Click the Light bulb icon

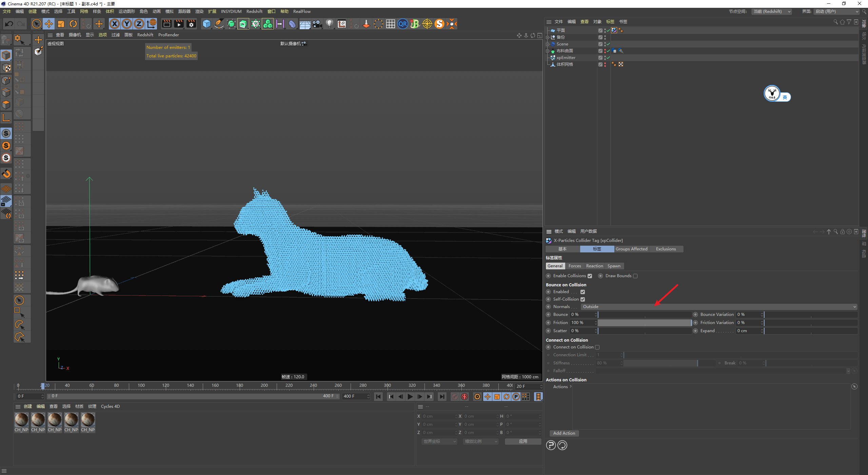329,24
